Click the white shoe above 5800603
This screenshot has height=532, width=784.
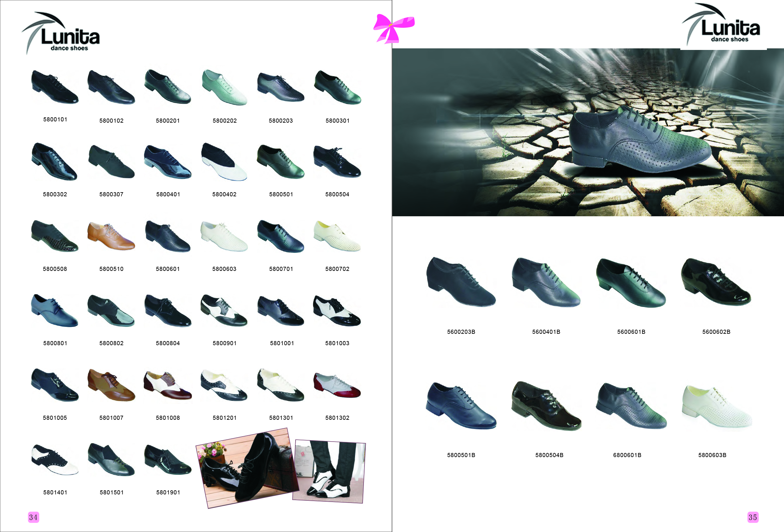point(224,236)
